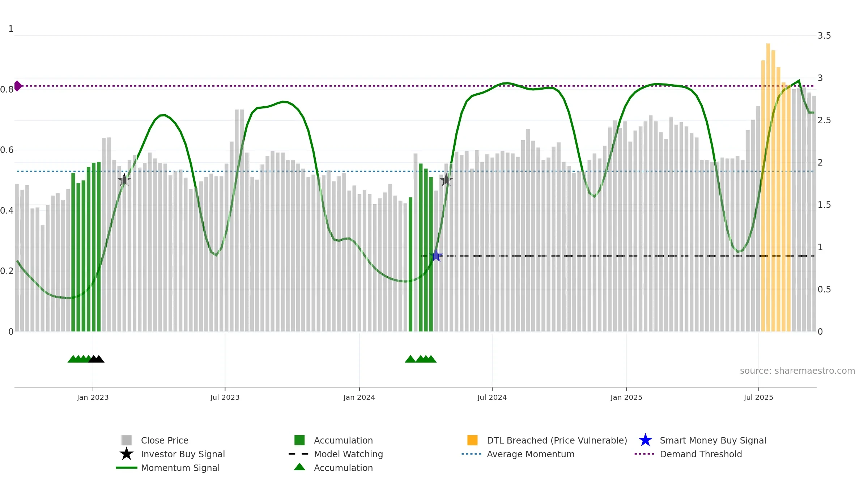Click the blue Smart Money Buy Signal legend star
This screenshot has height=488, width=868.
pyautogui.click(x=645, y=440)
